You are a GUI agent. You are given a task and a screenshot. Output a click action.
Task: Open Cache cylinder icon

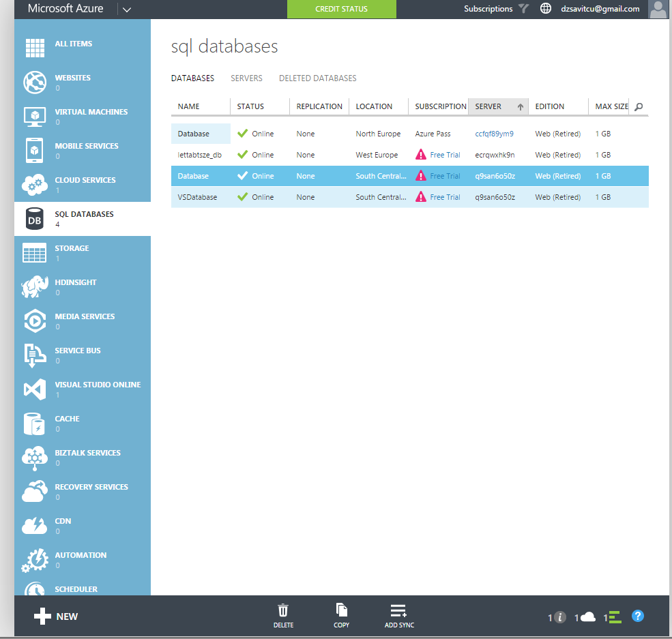coord(35,423)
